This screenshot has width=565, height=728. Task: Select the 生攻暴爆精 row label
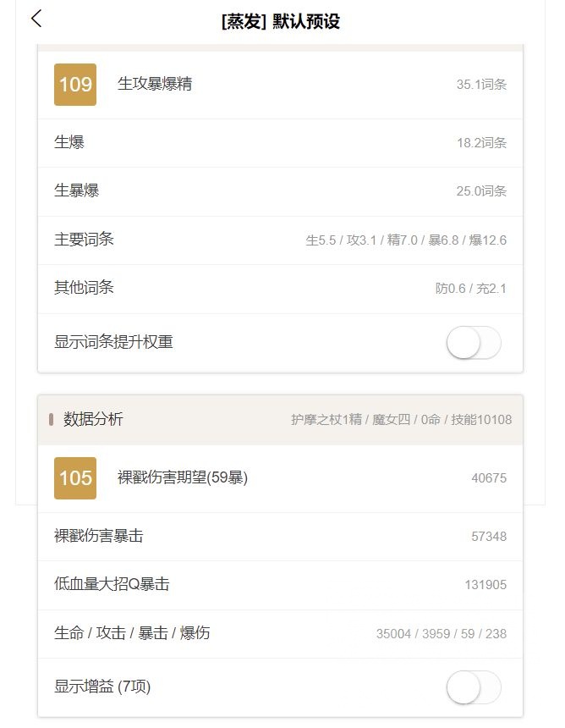point(155,85)
